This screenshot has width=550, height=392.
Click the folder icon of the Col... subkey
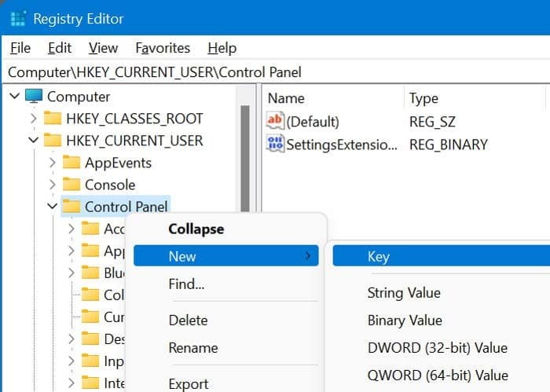click(90, 295)
